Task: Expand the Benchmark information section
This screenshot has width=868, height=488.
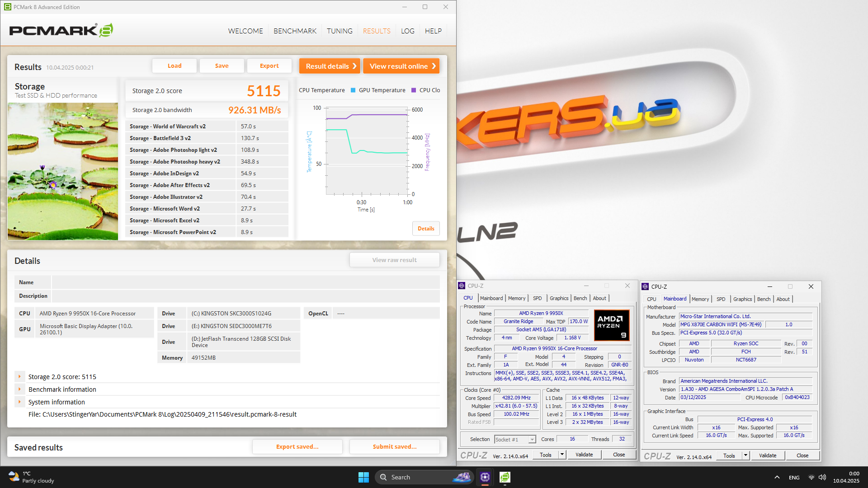Action: (x=19, y=389)
